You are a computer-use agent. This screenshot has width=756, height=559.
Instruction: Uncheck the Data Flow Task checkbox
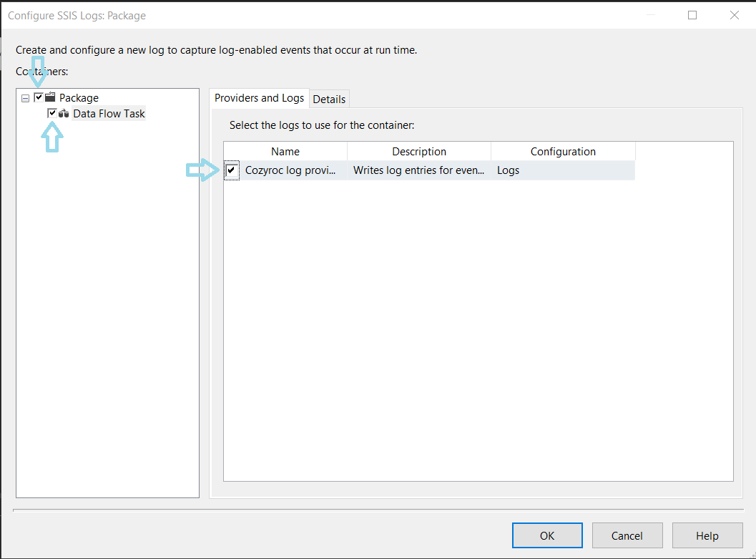52,114
